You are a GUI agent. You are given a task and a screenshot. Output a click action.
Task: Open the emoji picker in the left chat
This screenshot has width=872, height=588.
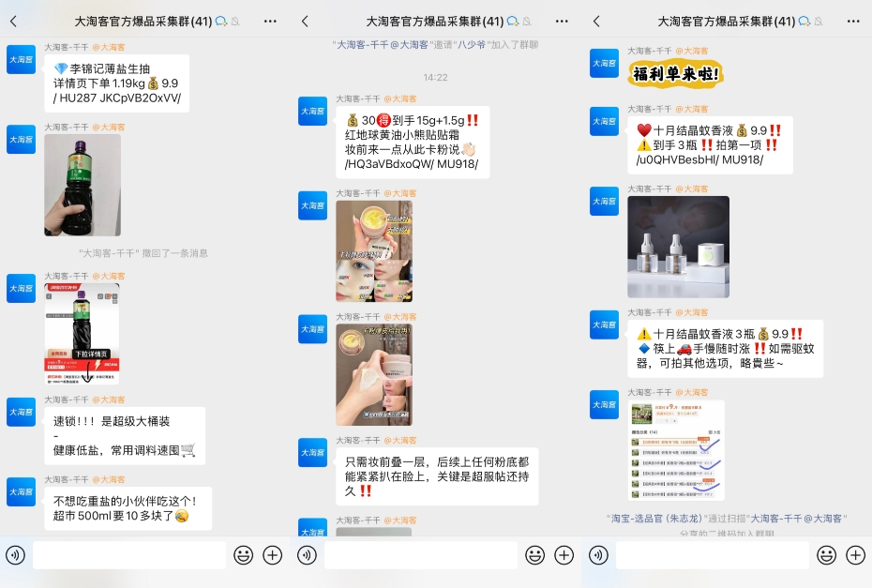[243, 555]
